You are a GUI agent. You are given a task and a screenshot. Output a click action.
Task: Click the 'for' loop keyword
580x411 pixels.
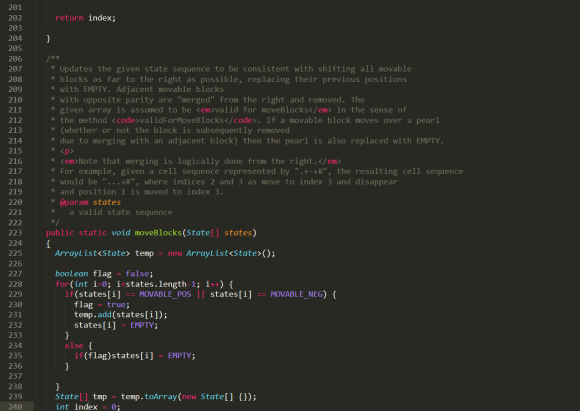click(x=62, y=284)
